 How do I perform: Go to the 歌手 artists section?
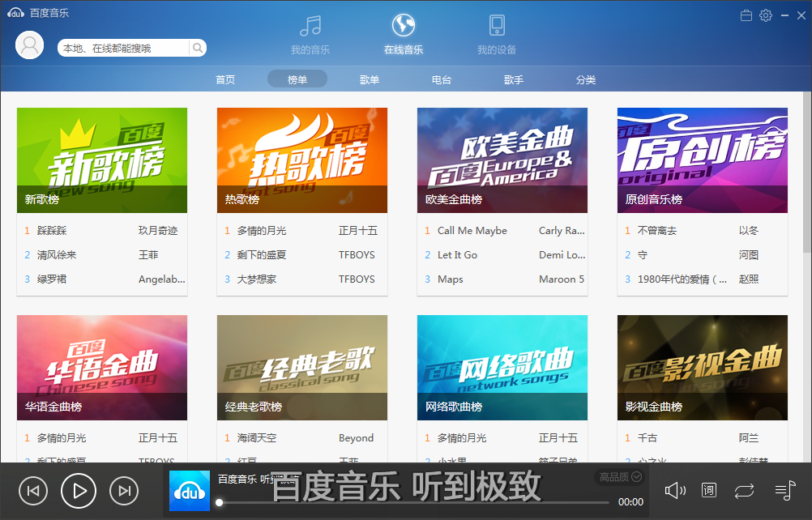click(x=514, y=79)
